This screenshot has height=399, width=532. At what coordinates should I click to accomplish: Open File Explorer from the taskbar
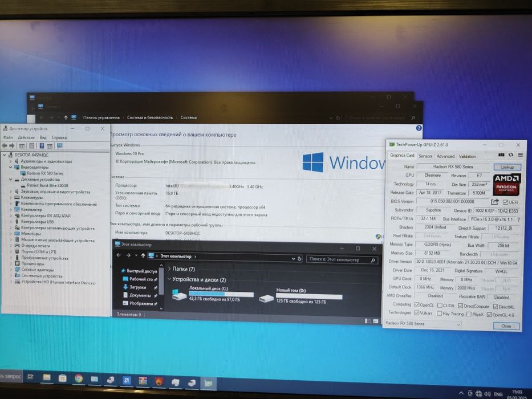click(47, 377)
